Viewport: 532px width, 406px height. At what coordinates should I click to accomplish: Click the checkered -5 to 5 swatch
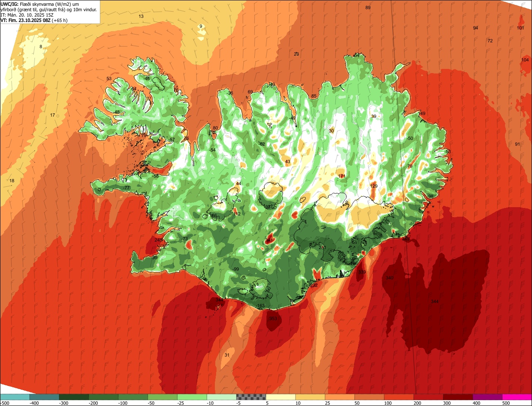point(251,397)
